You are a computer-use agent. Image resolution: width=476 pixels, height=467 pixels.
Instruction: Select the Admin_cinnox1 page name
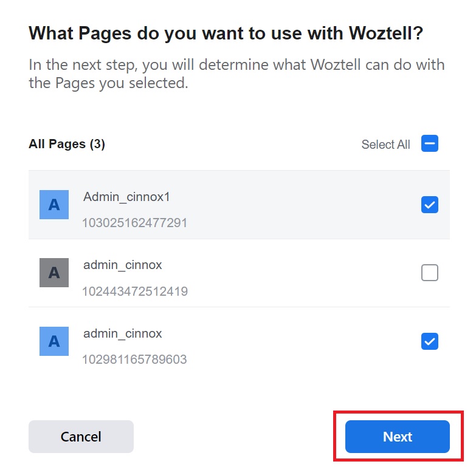tap(126, 197)
